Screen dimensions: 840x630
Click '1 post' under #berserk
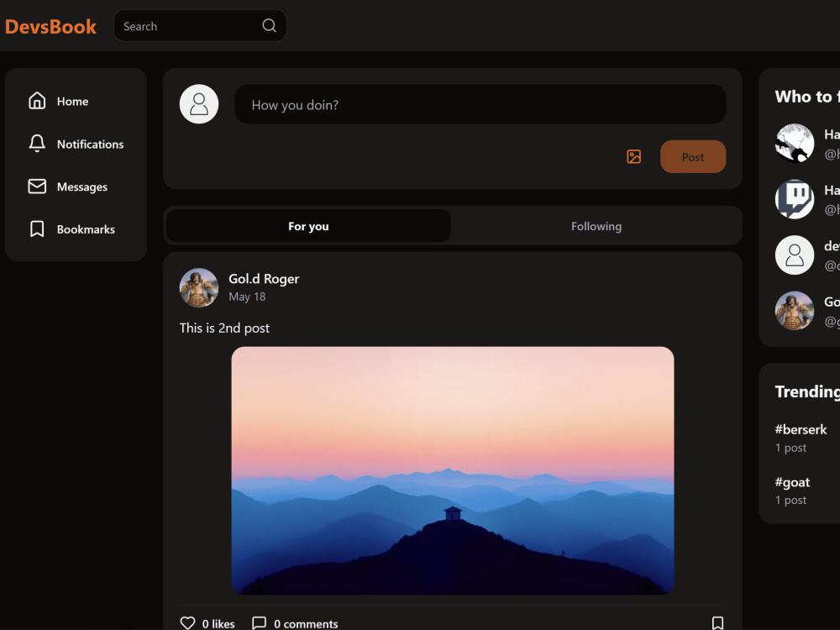[x=790, y=448]
